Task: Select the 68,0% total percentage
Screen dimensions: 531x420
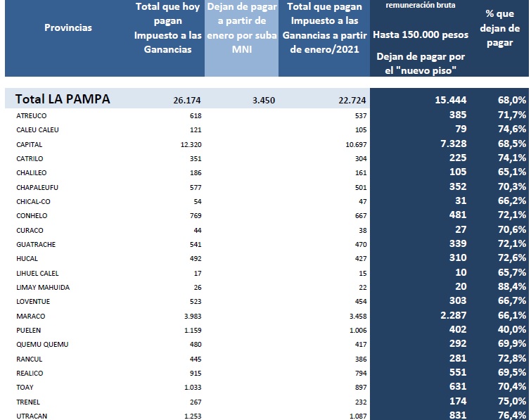Action: (x=512, y=100)
